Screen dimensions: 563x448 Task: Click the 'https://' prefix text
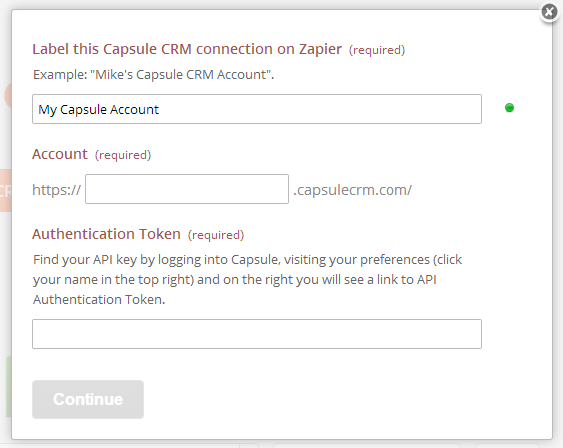click(x=56, y=190)
